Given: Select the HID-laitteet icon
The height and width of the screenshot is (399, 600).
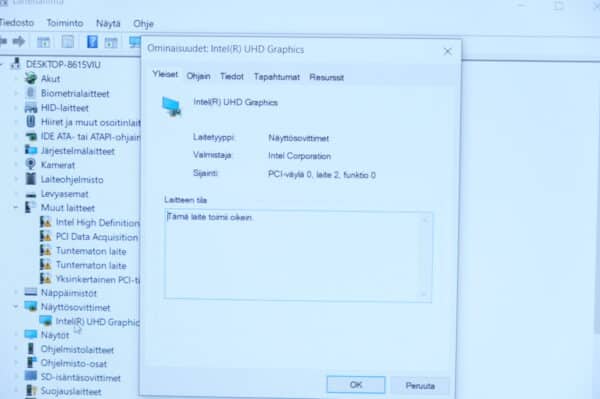Looking at the screenshot, I should tap(31, 108).
